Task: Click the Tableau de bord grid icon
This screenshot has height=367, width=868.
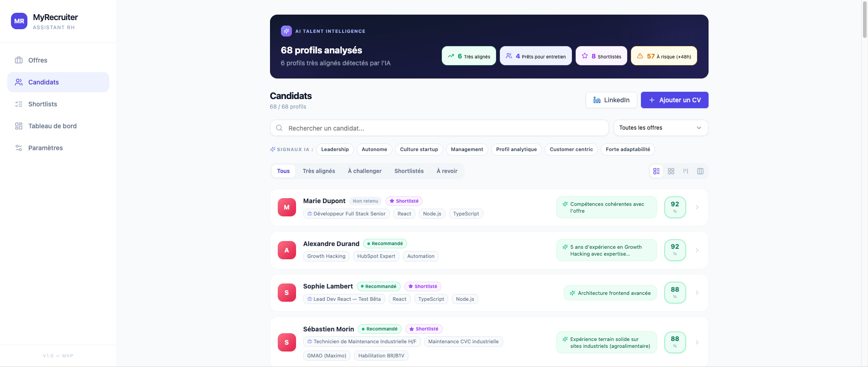Action: click(19, 126)
